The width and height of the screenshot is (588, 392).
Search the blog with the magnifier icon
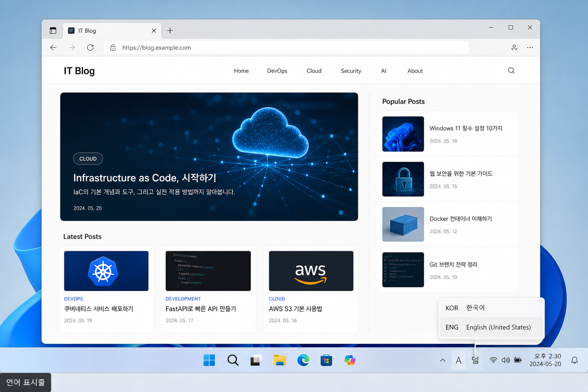tap(511, 70)
